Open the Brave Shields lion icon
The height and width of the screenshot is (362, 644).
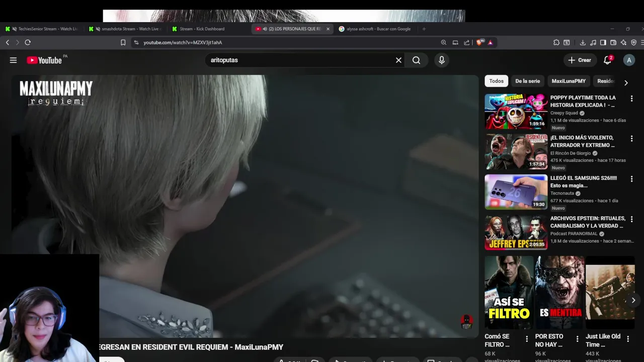click(x=479, y=43)
